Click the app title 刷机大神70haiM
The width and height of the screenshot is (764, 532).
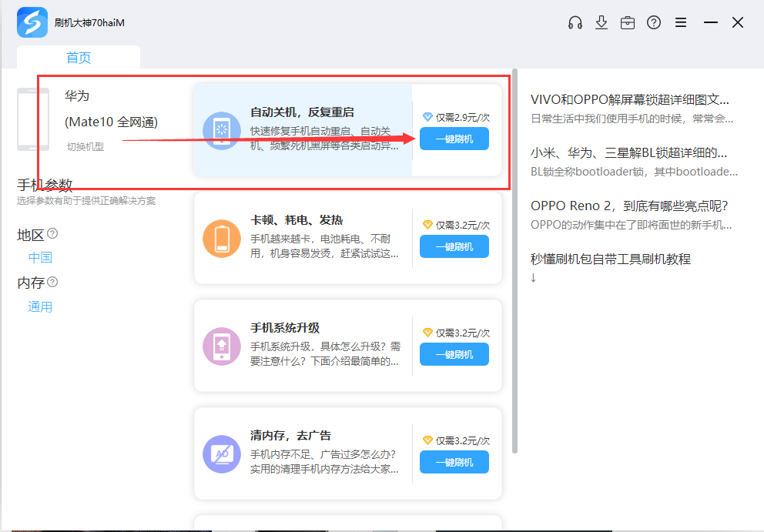pos(89,23)
